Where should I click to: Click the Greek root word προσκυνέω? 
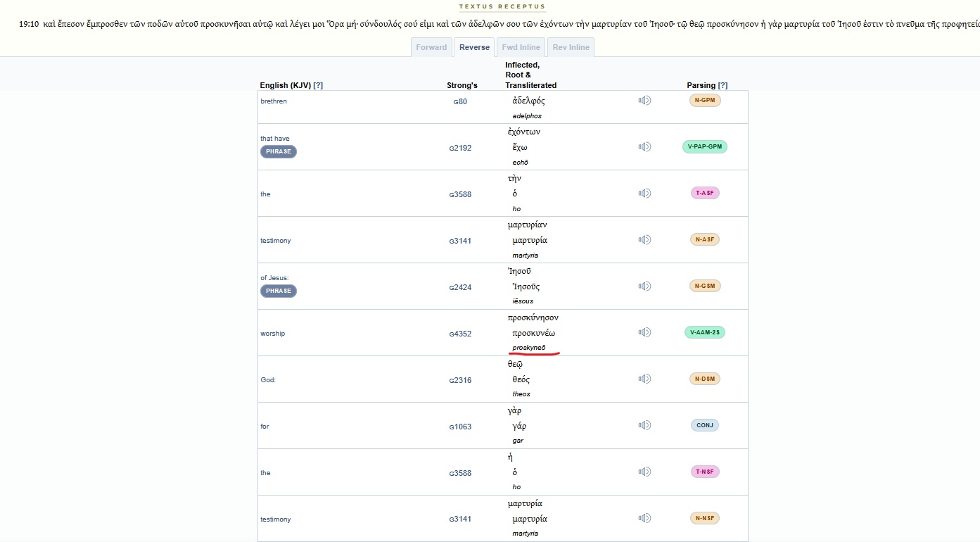(x=534, y=333)
